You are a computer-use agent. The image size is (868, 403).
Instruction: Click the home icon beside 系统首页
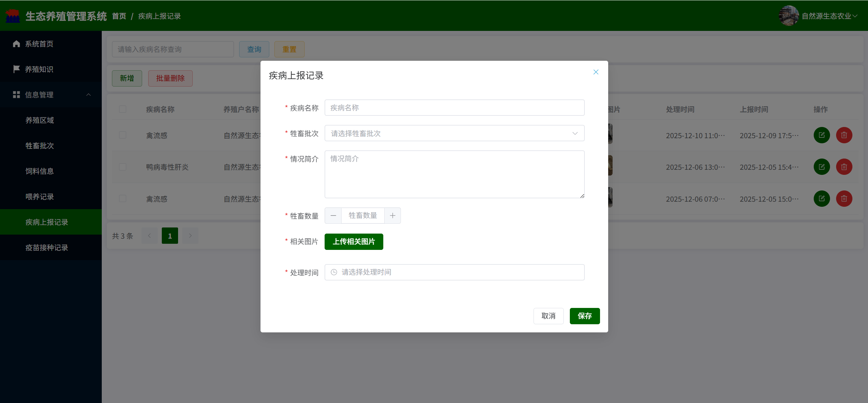pyautogui.click(x=16, y=44)
